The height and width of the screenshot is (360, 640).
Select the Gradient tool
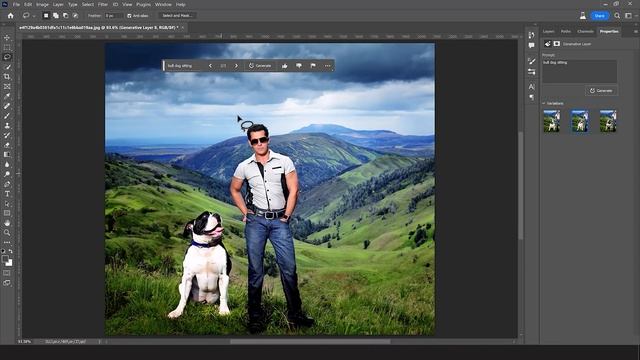click(x=7, y=155)
